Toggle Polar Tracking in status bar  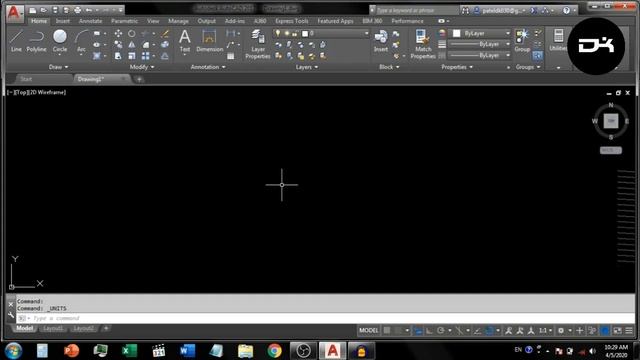coord(440,330)
